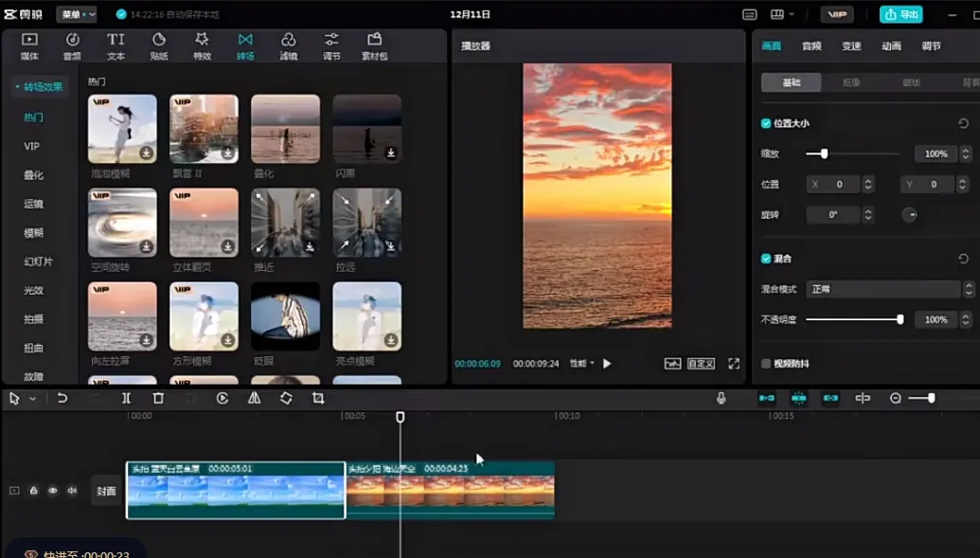This screenshot has width=980, height=558.
Task: Click the undo arrow in timeline toolbar
Action: (62, 399)
